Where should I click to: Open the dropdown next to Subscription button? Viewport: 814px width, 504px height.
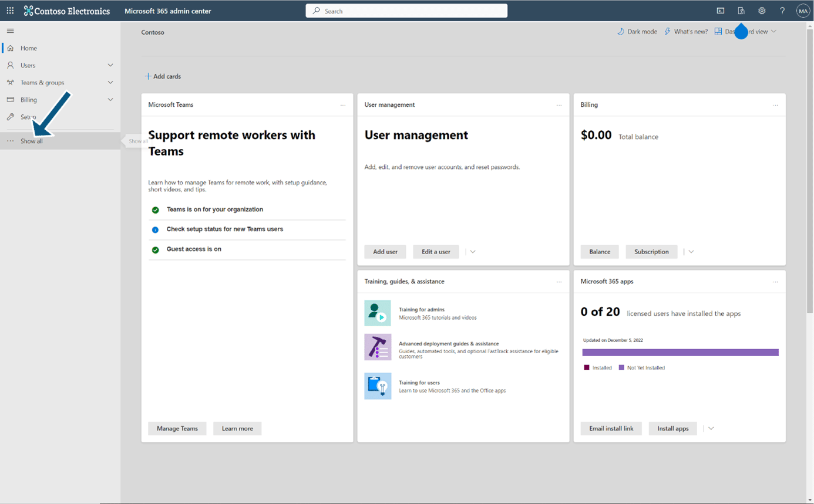(x=691, y=251)
